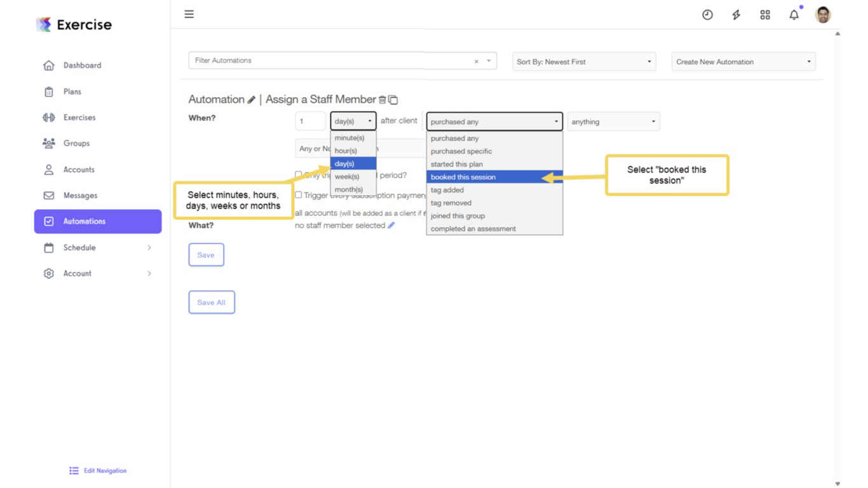Viewport: 868px width, 488px height.
Task: Open the apps grid icon in the header
Action: coord(765,14)
